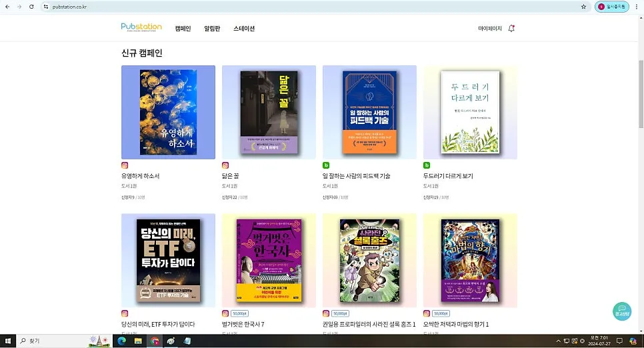Click Instagram icon under 유영하게 하소서
Screen dimensions: 644x348
coord(125,165)
